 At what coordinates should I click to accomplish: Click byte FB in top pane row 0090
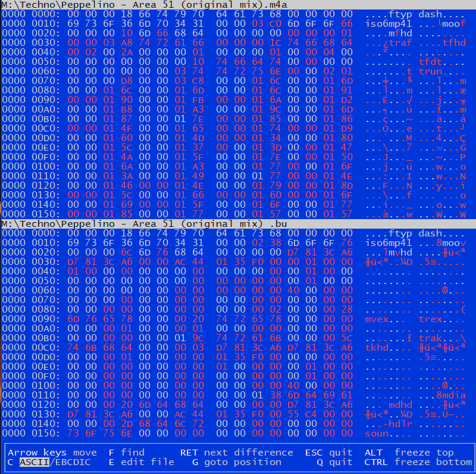198,99
